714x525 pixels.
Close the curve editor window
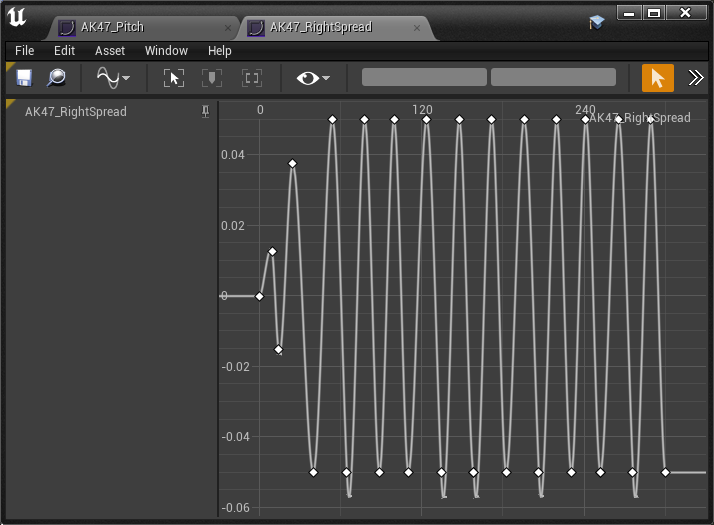(x=685, y=13)
